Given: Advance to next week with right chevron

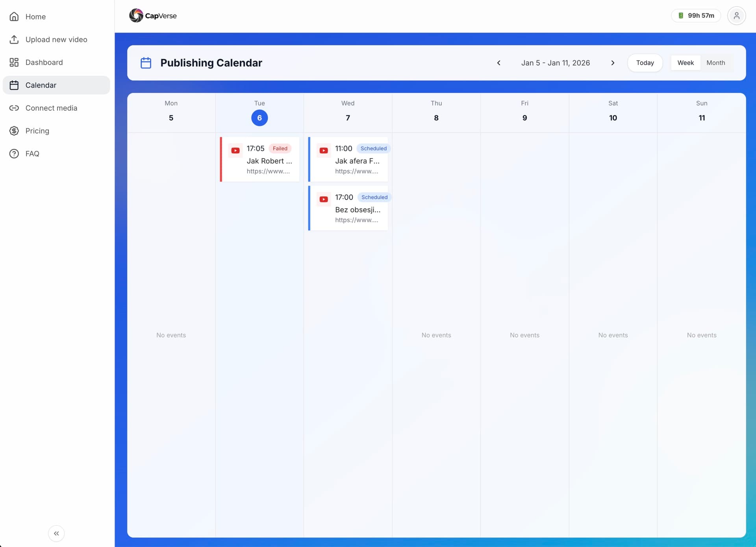Looking at the screenshot, I should click(x=613, y=63).
